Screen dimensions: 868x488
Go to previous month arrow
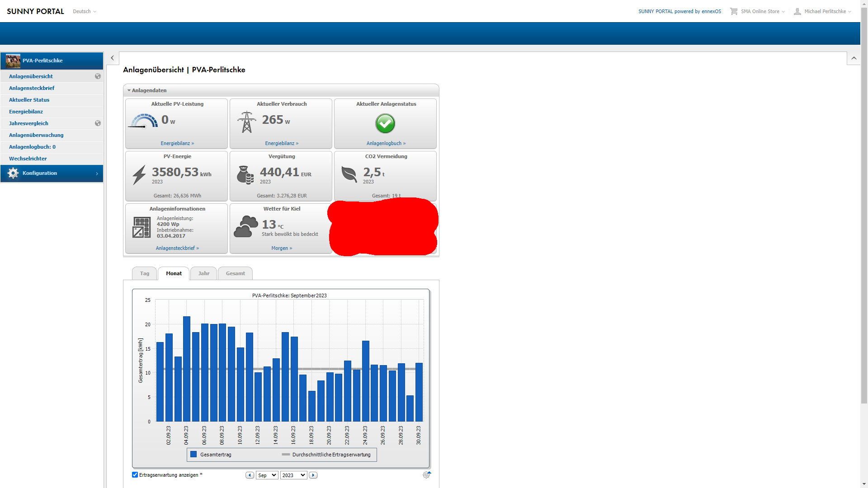250,475
